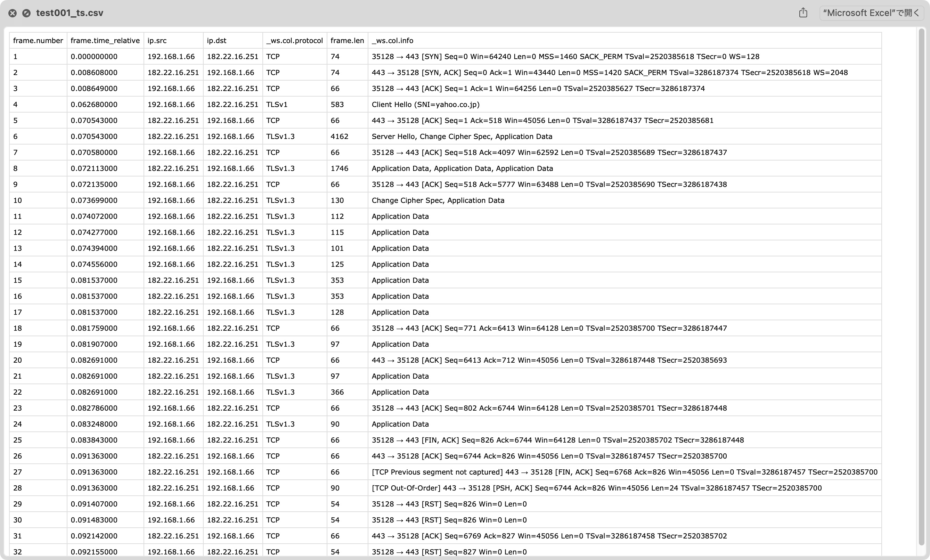Click the [TCP Out-Of-Order] info cell in row 28

pyautogui.click(x=596, y=487)
